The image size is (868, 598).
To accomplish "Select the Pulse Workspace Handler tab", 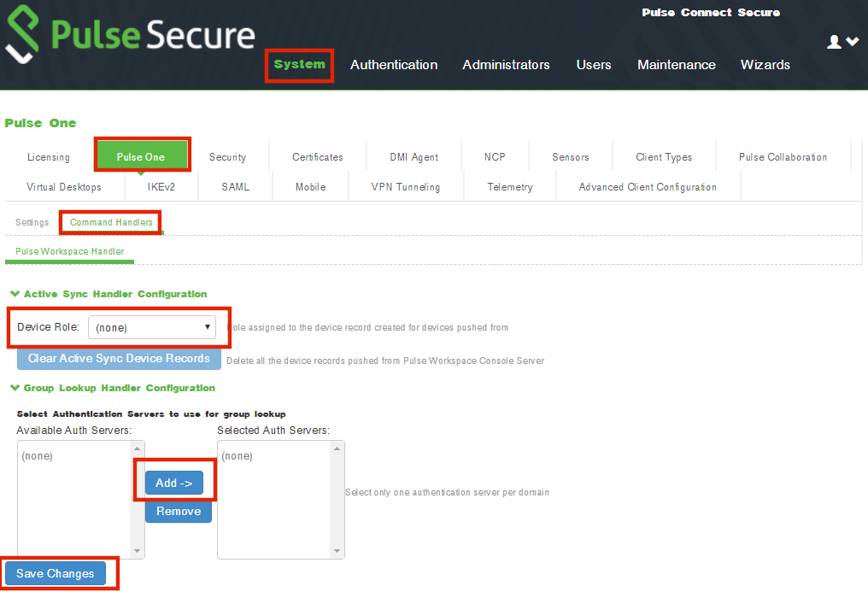I will point(70,251).
